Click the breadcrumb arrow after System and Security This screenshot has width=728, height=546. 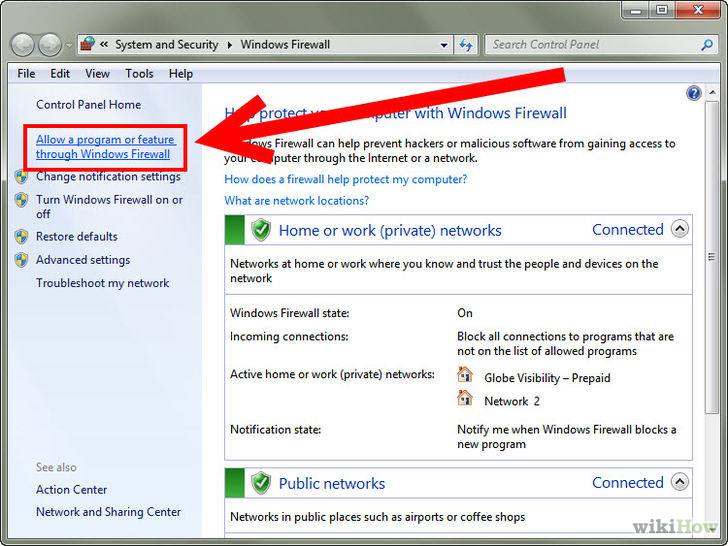[230, 45]
